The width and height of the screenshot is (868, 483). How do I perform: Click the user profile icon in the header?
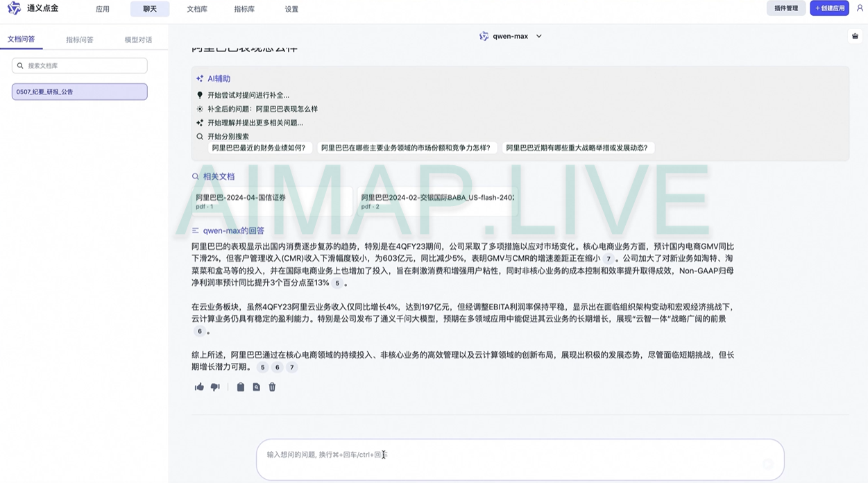coord(860,8)
